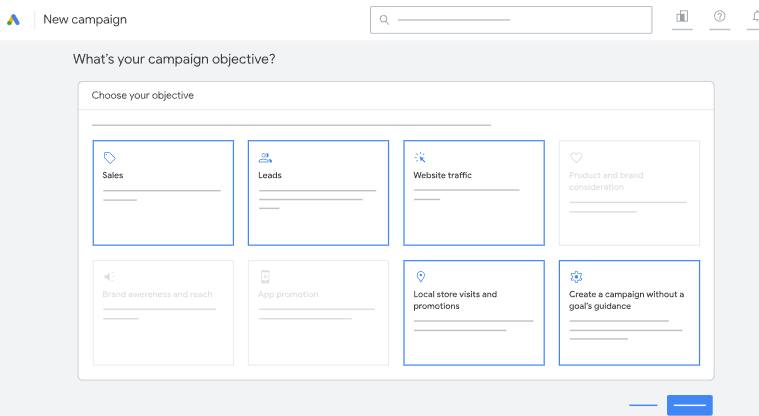Click the 'New campaign' title text
This screenshot has width=759, height=416.
[x=85, y=19]
